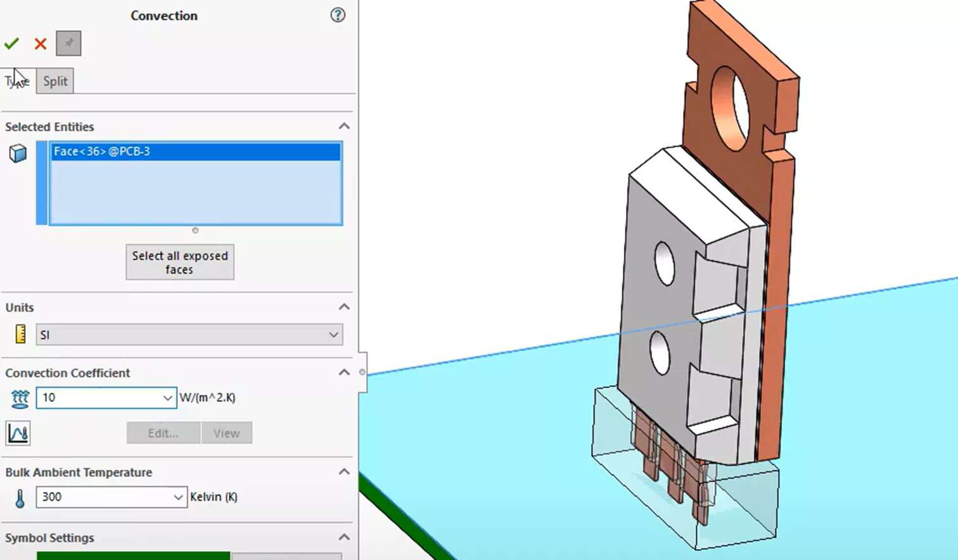Open Convection help with question mark icon
Image resolution: width=958 pixels, height=560 pixels.
pyautogui.click(x=338, y=15)
